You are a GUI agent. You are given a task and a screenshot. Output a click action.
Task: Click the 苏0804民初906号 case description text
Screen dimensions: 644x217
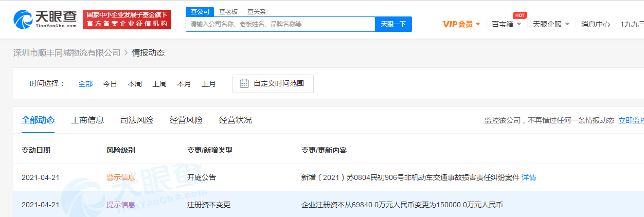[410, 177]
